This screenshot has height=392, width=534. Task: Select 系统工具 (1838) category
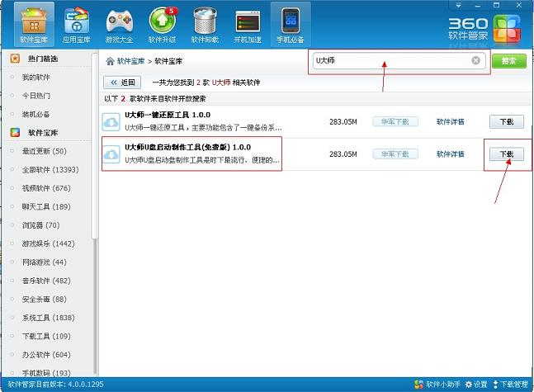pyautogui.click(x=49, y=318)
